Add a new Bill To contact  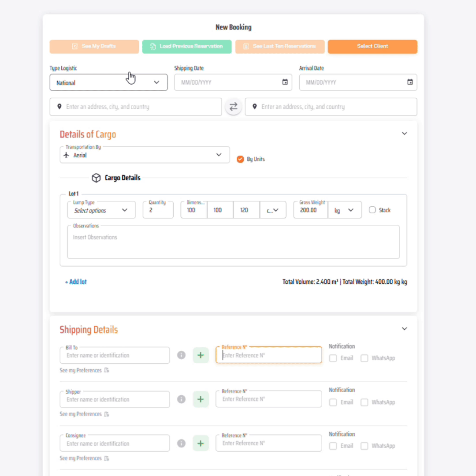click(201, 355)
